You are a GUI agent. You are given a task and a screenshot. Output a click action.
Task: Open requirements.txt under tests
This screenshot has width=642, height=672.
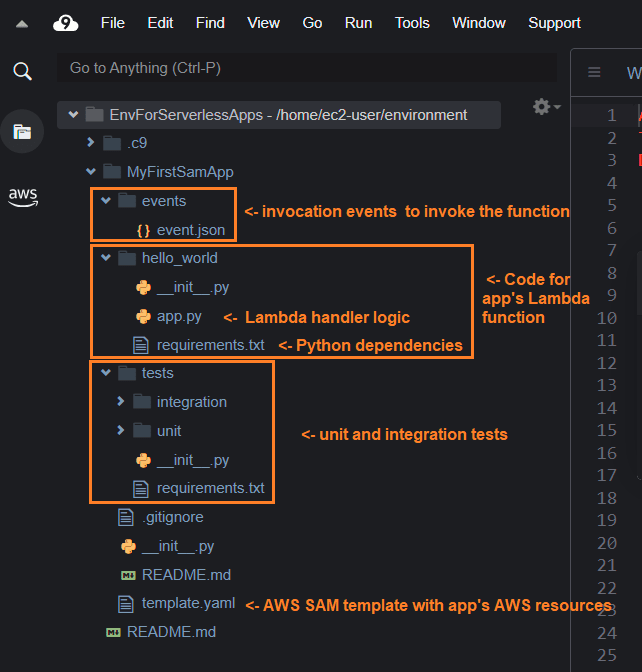[x=210, y=488]
